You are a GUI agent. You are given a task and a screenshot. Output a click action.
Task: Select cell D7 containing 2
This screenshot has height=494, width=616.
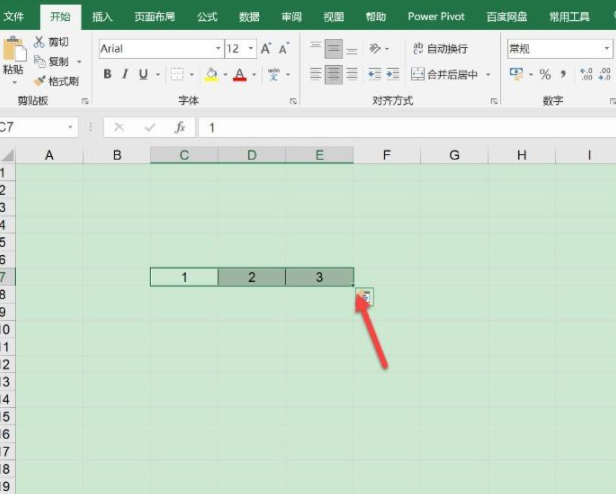tap(252, 277)
